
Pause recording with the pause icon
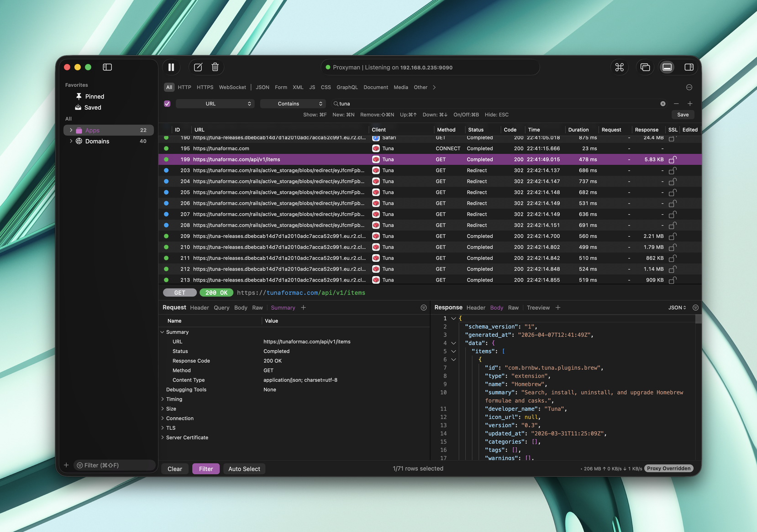[x=171, y=68]
